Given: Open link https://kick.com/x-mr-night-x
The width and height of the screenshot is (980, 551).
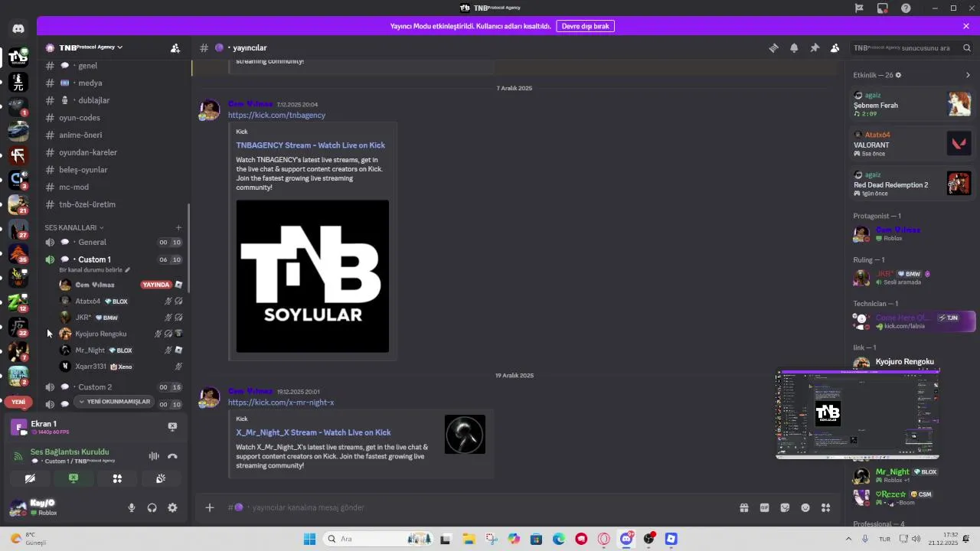Looking at the screenshot, I should point(281,403).
